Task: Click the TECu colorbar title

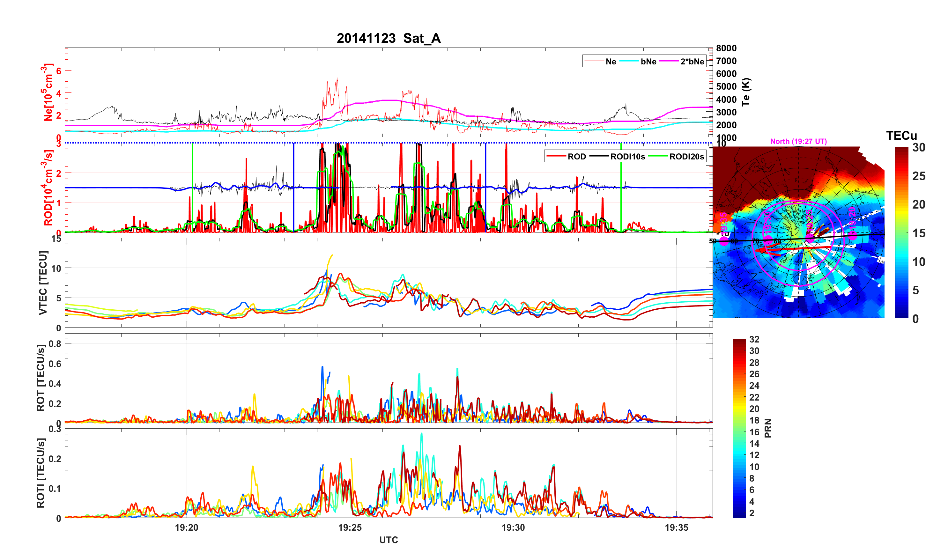Action: tap(901, 136)
